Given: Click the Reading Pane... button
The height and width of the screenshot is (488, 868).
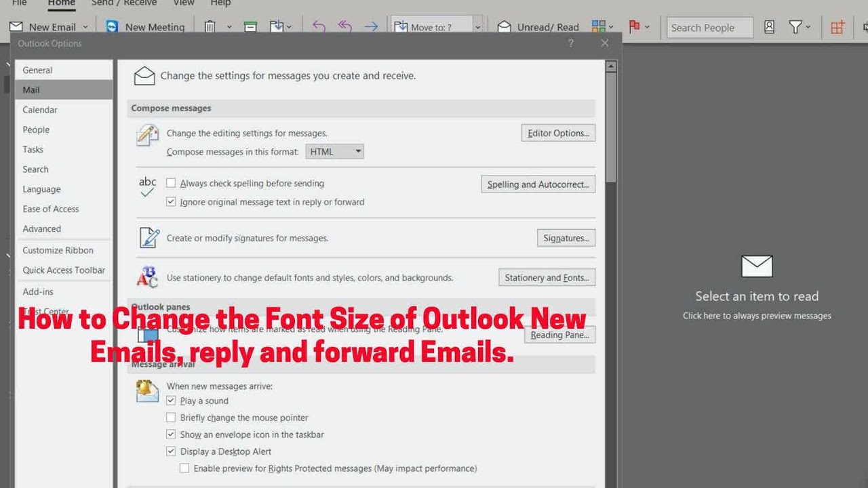Looking at the screenshot, I should click(559, 335).
